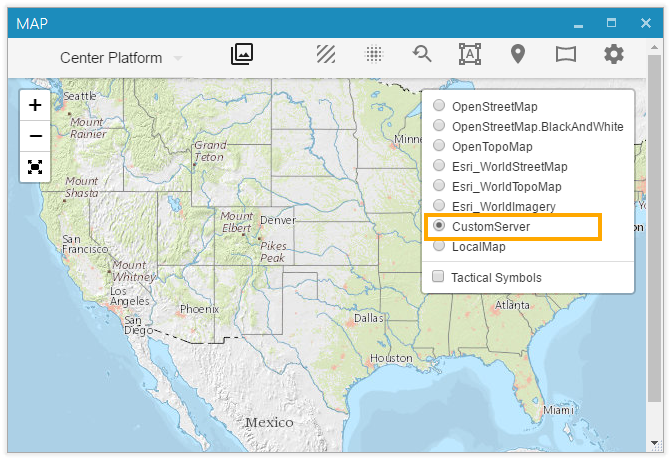Zoom out with the minus button
The width and height of the screenshot is (672, 460).
(x=35, y=136)
